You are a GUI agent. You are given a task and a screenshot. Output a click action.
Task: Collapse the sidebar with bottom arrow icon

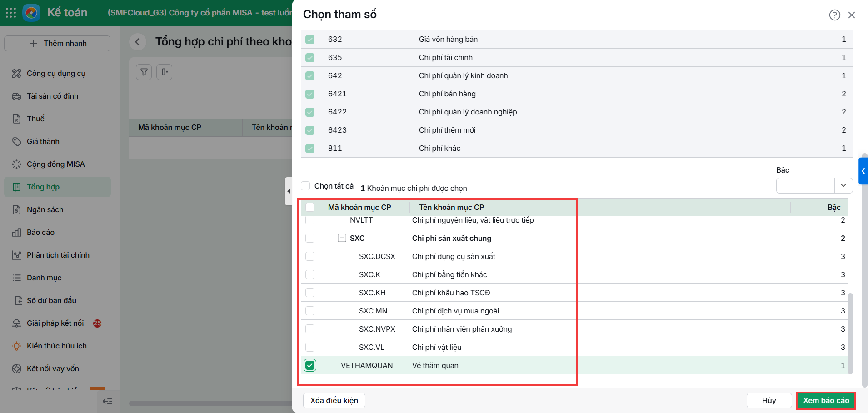tap(107, 401)
